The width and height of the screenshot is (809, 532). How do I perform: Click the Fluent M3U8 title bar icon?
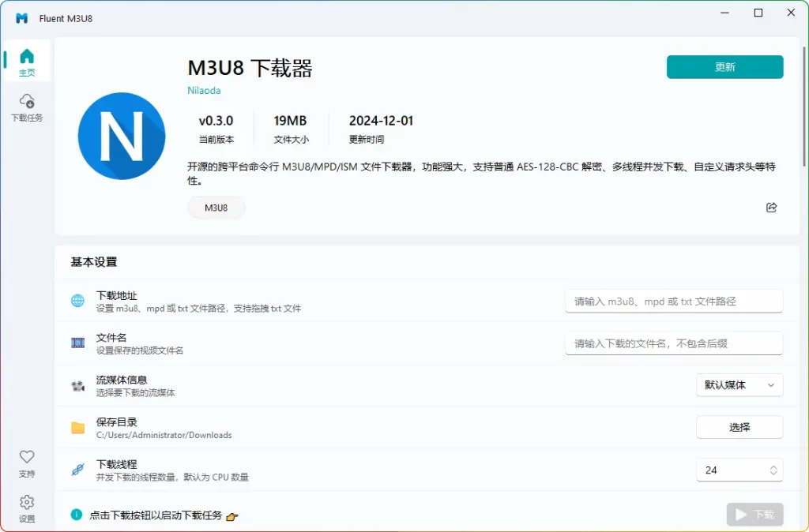(22, 18)
